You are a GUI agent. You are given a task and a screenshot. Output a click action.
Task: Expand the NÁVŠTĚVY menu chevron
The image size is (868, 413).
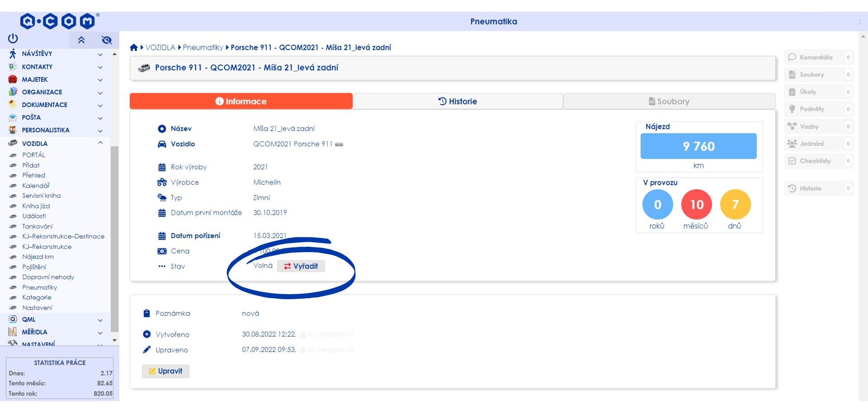pyautogui.click(x=100, y=54)
